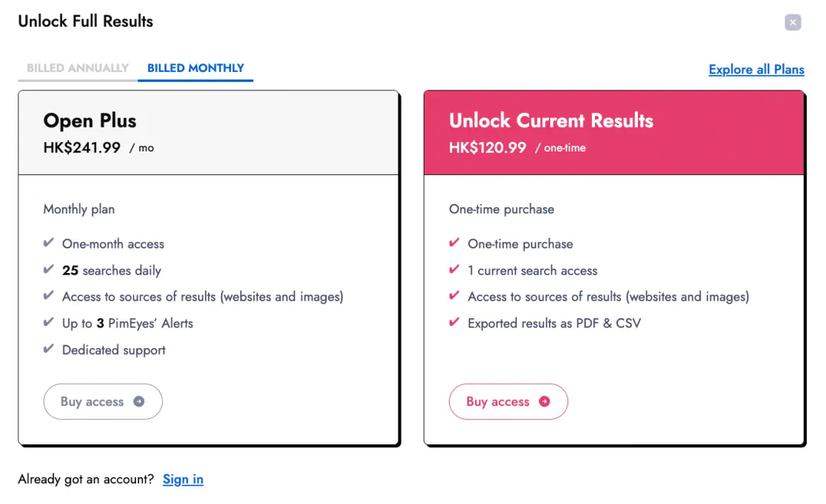Close the Unlock Full Results dialog
826x504 pixels.
[x=793, y=22]
